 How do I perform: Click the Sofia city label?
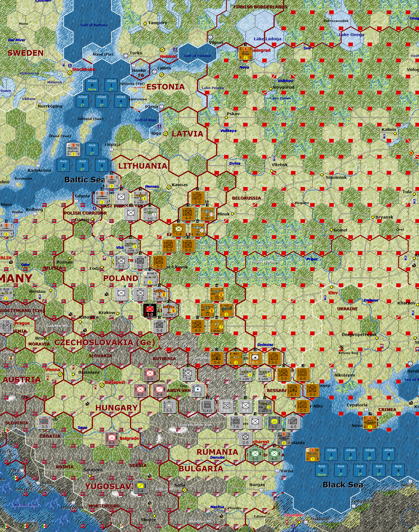pos(180,485)
